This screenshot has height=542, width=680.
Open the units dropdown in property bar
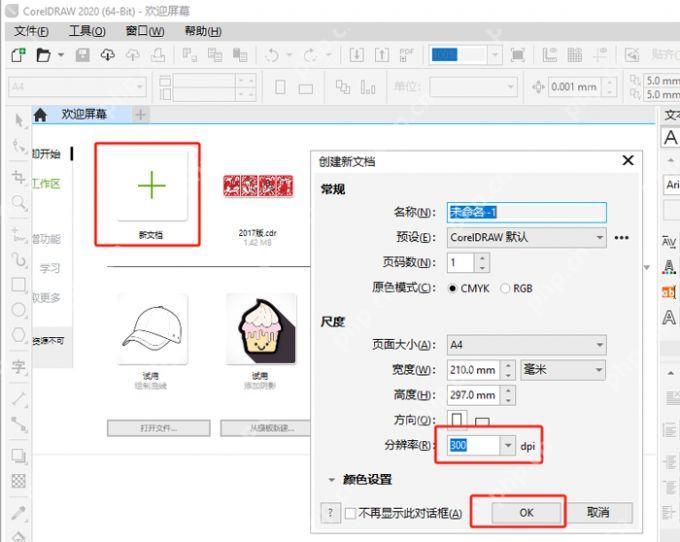[x=474, y=87]
